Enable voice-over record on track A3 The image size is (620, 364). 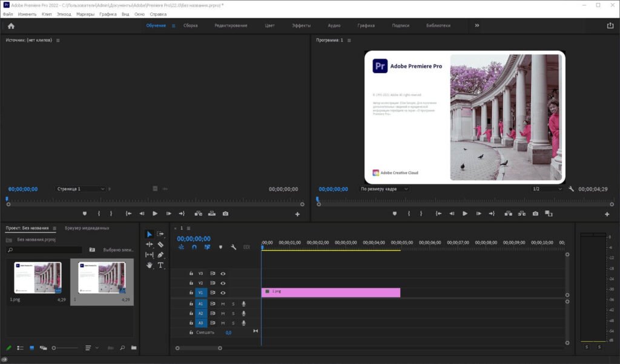click(243, 323)
